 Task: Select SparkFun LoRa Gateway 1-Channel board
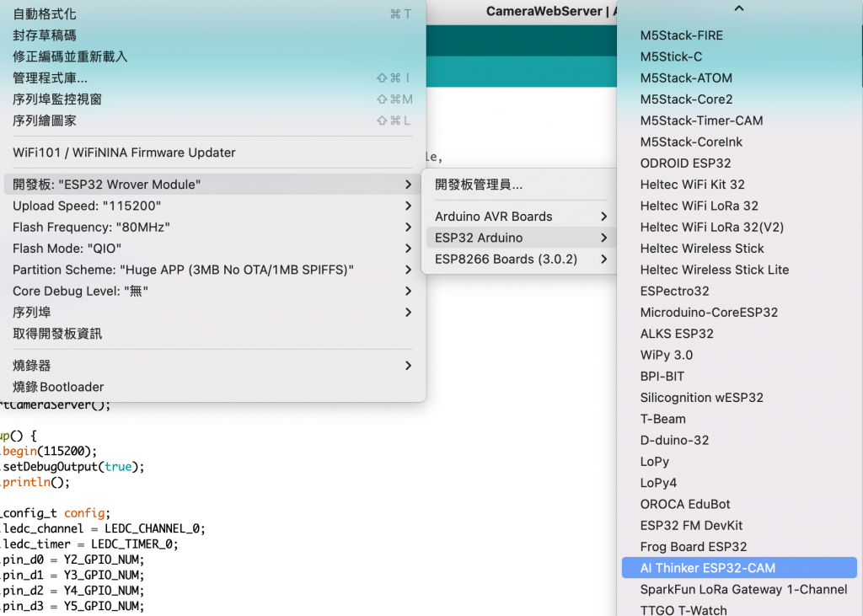[x=739, y=590]
